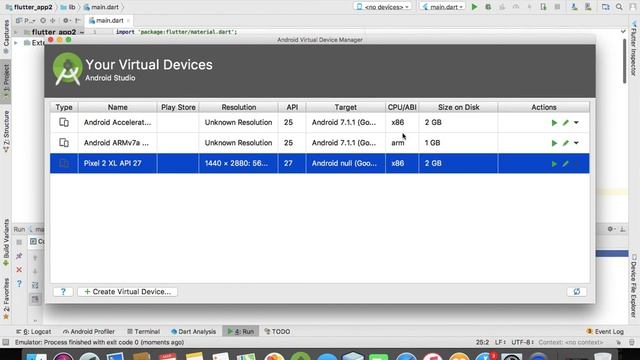Image resolution: width=640 pixels, height=360 pixels.
Task: Click Create Virtual Device button
Action: coord(127,292)
